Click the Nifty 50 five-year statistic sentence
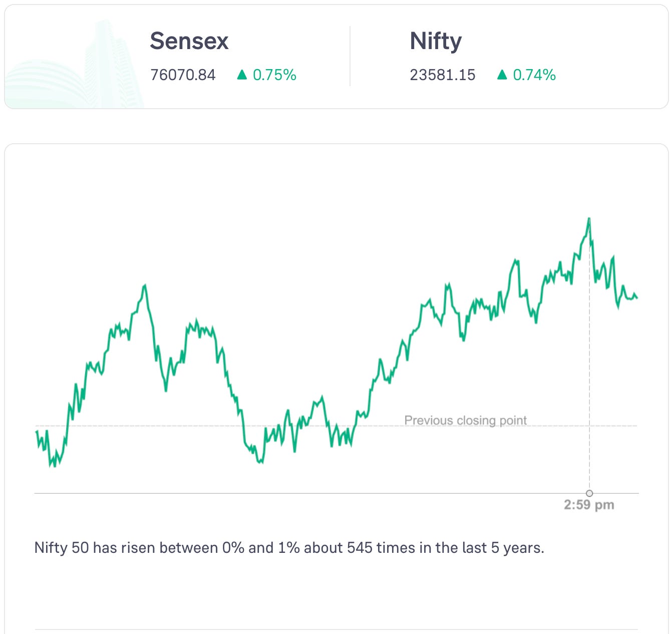The image size is (672, 634). 289,548
